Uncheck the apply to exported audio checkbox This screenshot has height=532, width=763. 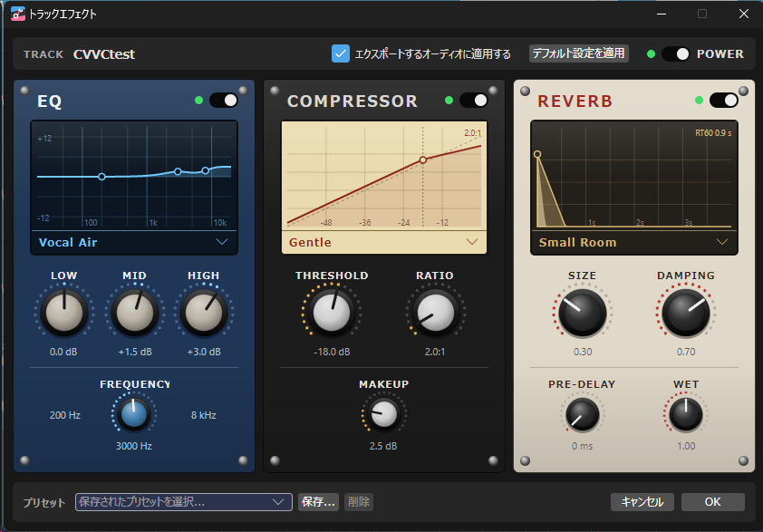[x=341, y=53]
